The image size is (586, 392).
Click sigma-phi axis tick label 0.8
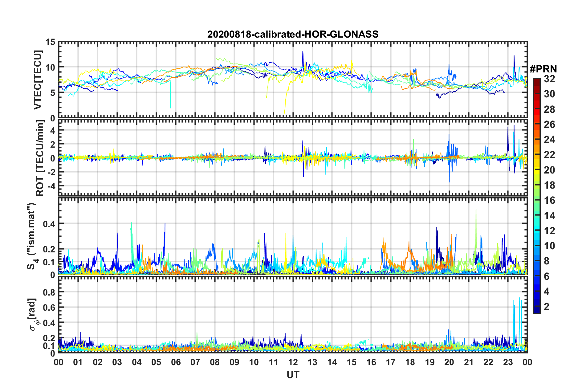pyautogui.click(x=49, y=292)
